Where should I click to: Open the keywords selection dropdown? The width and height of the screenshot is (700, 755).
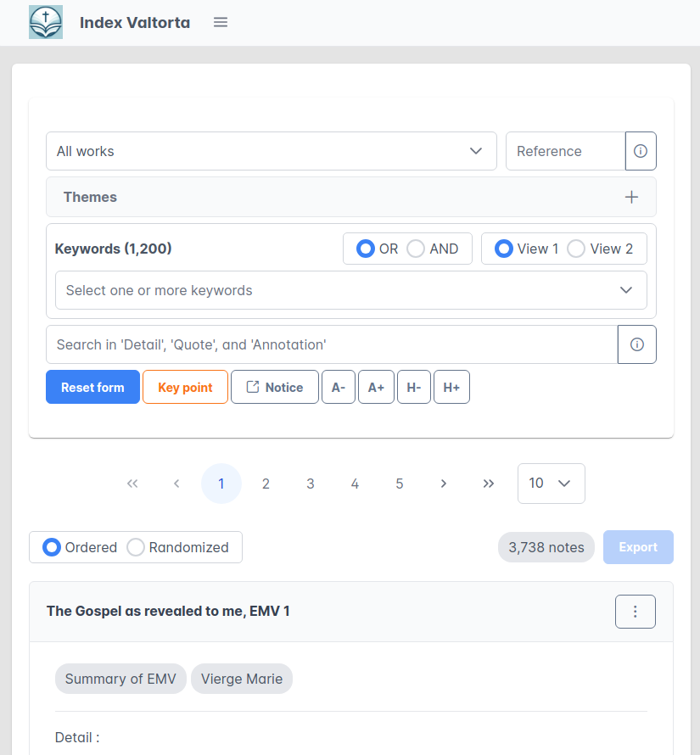[350, 290]
